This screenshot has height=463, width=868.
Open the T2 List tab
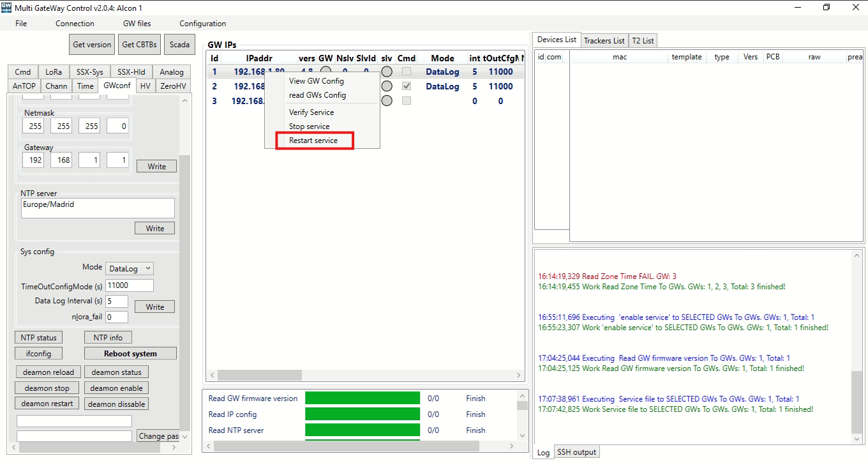click(x=643, y=41)
